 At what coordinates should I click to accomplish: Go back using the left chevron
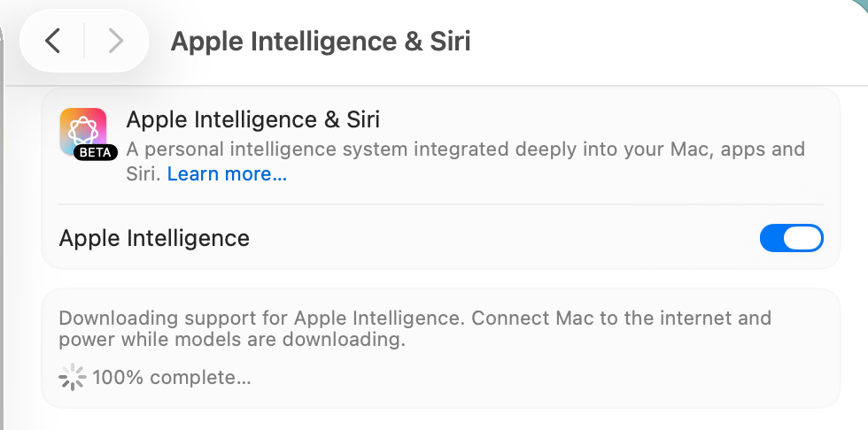pyautogui.click(x=53, y=41)
